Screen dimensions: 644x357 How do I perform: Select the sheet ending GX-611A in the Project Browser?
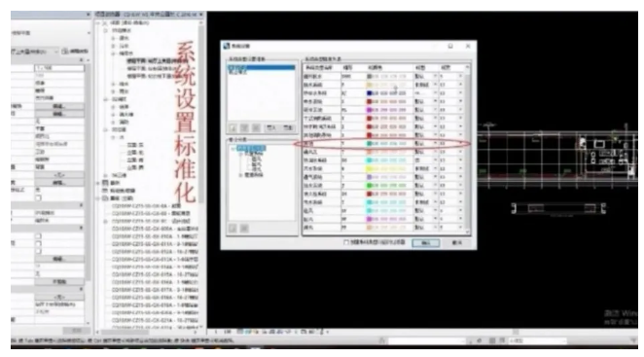point(155,244)
